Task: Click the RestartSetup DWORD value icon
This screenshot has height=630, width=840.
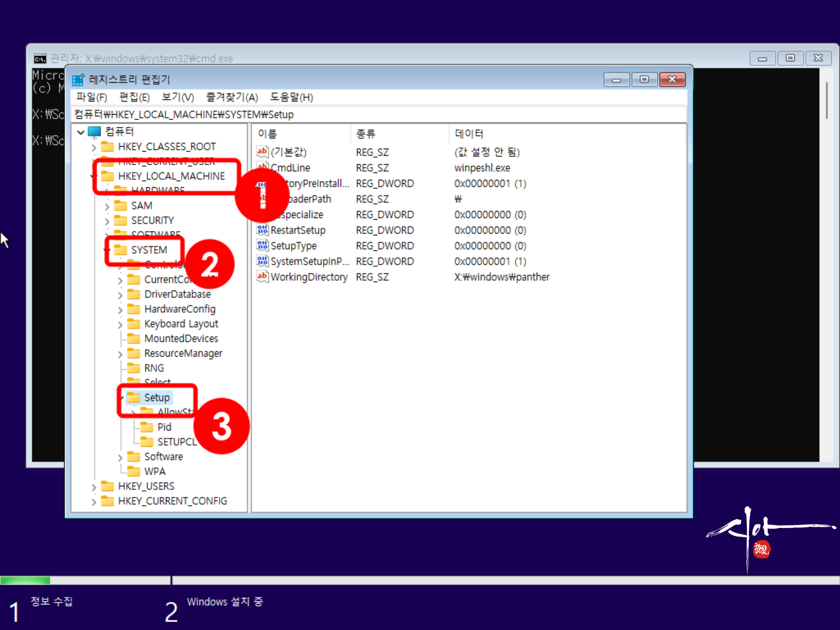Action: tap(262, 230)
